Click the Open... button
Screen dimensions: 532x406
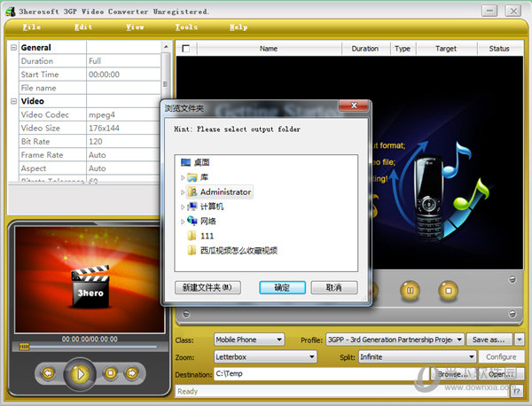(499, 374)
